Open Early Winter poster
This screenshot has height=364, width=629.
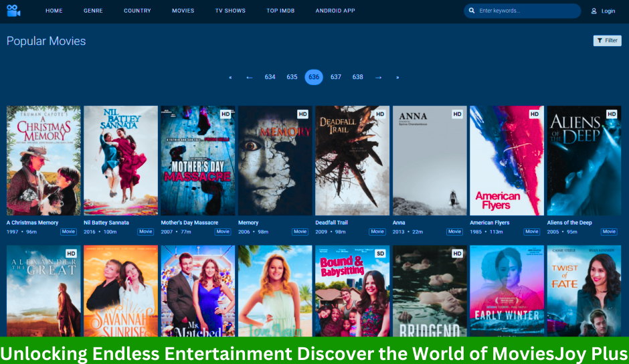coord(507,291)
